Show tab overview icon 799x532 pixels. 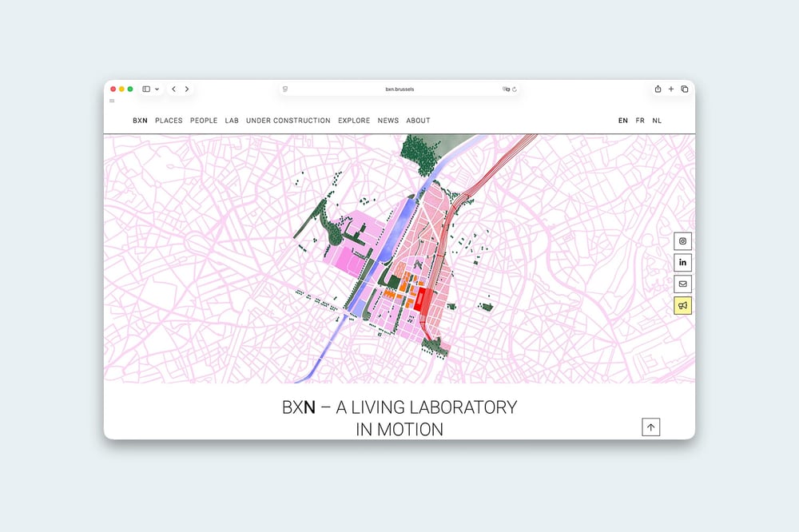click(x=685, y=89)
